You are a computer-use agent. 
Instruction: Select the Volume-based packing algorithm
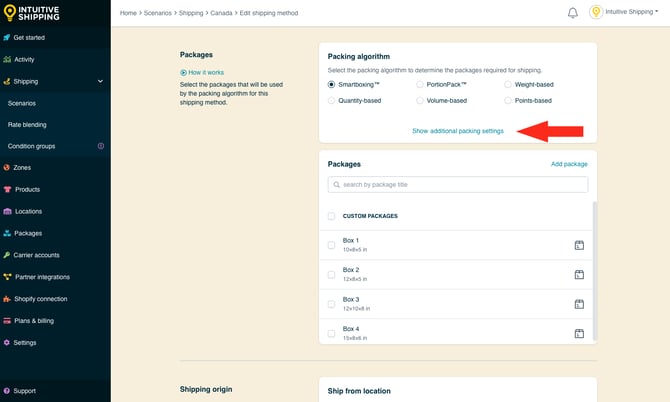pyautogui.click(x=420, y=100)
